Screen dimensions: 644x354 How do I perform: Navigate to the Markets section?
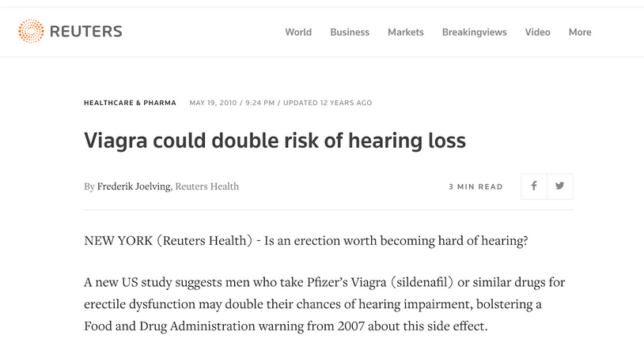point(406,32)
